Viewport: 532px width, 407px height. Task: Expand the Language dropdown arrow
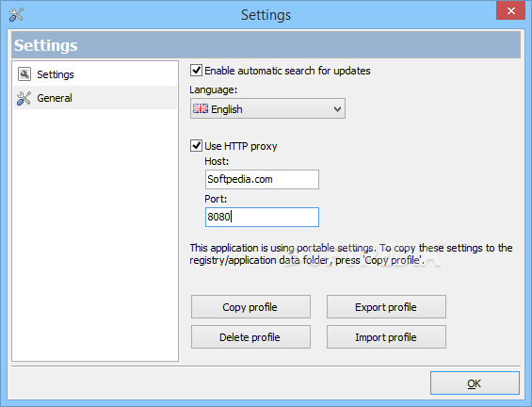point(337,109)
